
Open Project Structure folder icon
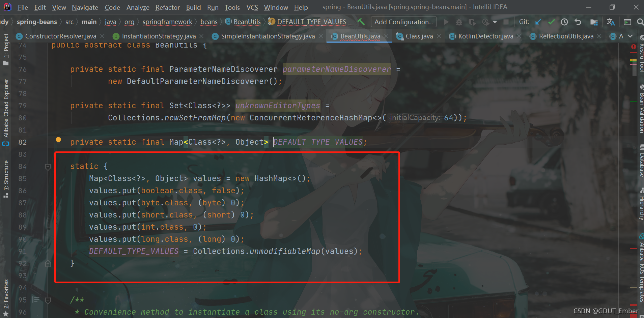coord(594,22)
